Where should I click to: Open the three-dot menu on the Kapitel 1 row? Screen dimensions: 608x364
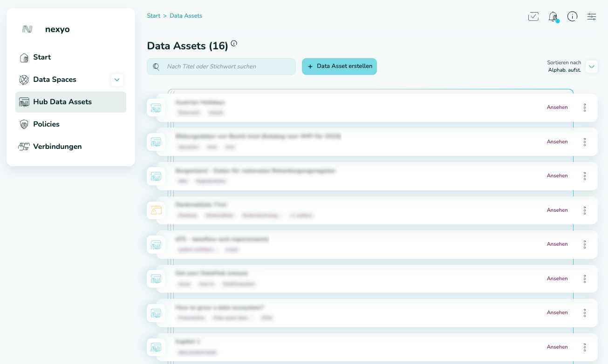click(584, 347)
